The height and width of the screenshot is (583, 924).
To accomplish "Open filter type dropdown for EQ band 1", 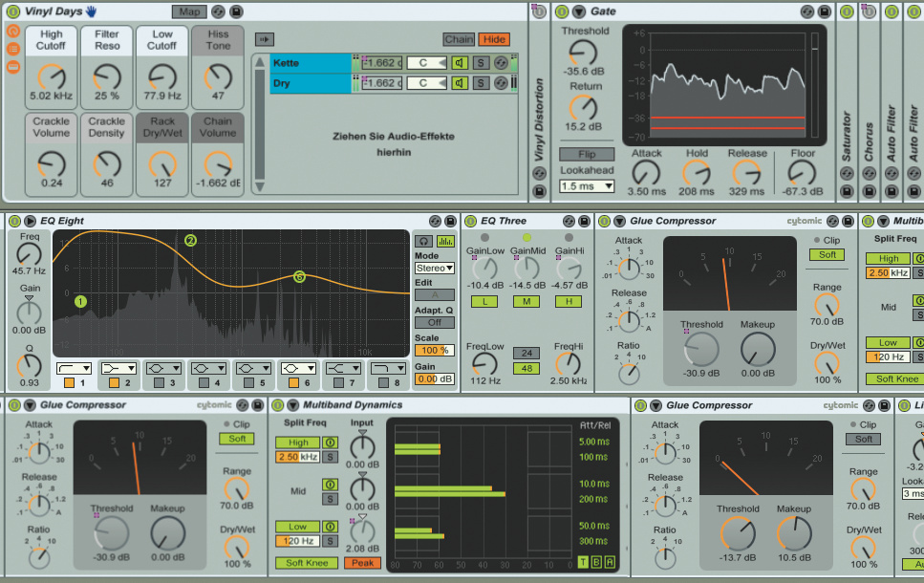I will [77, 367].
